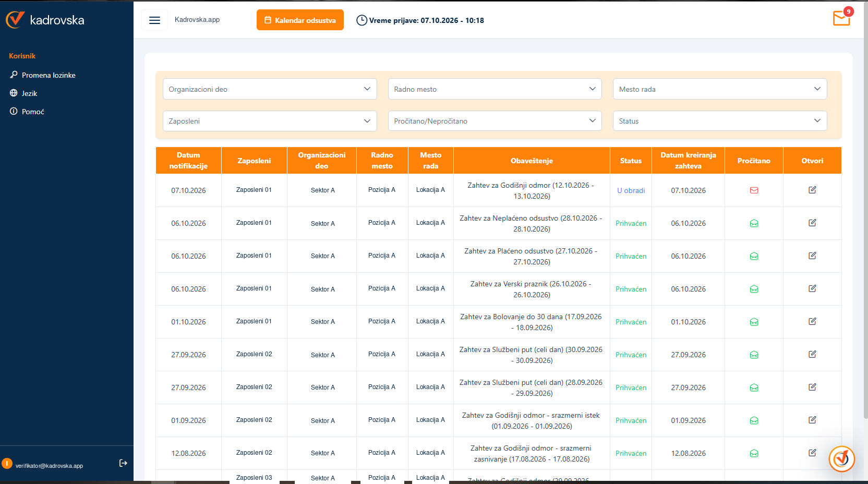Click the Kadrovska.app breadcrumb link
The width and height of the screenshot is (868, 484).
click(x=197, y=19)
